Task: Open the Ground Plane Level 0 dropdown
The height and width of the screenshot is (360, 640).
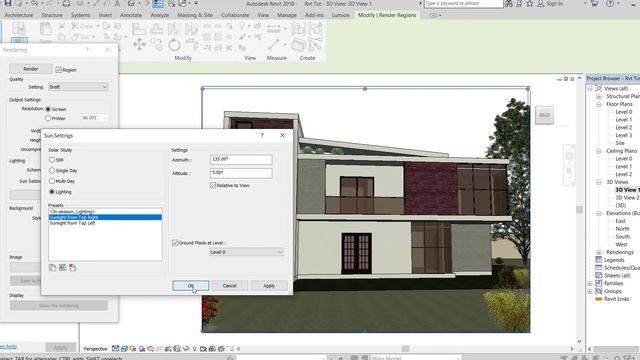Action: tap(246, 252)
